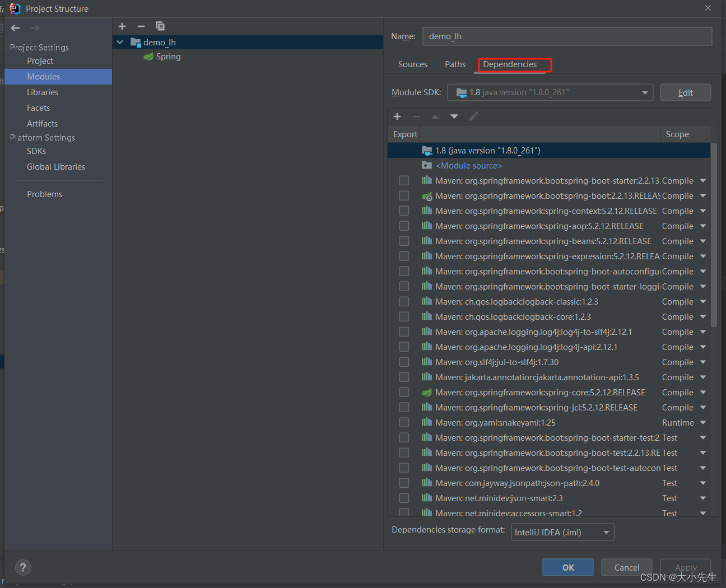Click the forward navigation arrow
The width and height of the screenshot is (726, 588).
pos(35,28)
